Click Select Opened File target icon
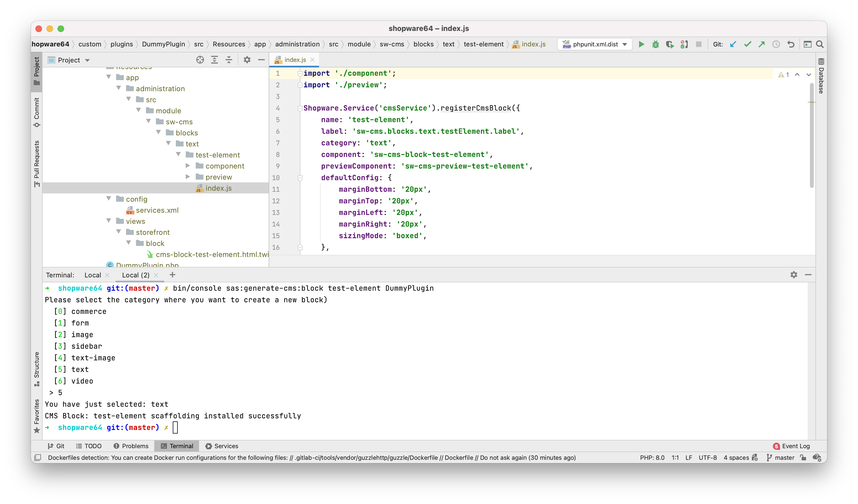 (x=200, y=60)
